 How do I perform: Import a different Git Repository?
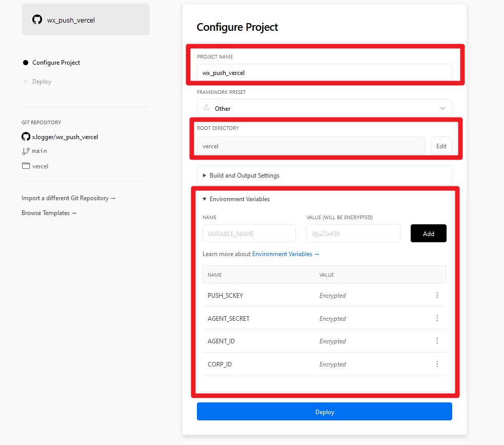point(69,198)
